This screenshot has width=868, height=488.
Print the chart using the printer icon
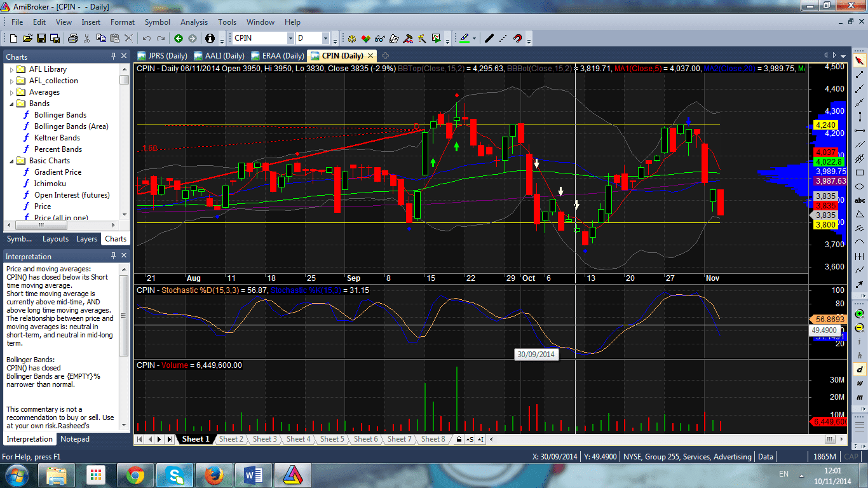click(x=72, y=38)
